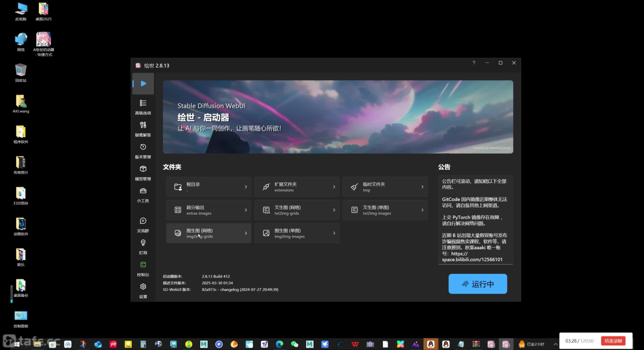Open 此电脑 desktop icon
The width and height of the screenshot is (644, 350).
pos(21,12)
